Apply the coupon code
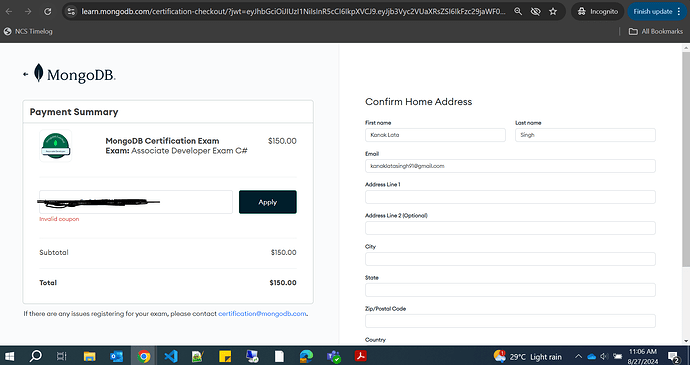The image size is (690, 365). point(268,202)
